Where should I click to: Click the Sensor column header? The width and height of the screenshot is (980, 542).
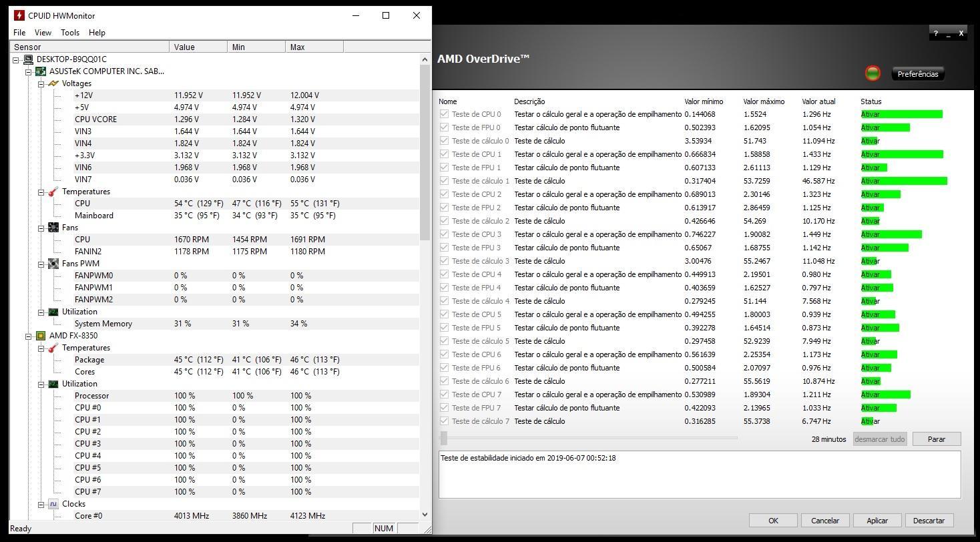point(89,47)
